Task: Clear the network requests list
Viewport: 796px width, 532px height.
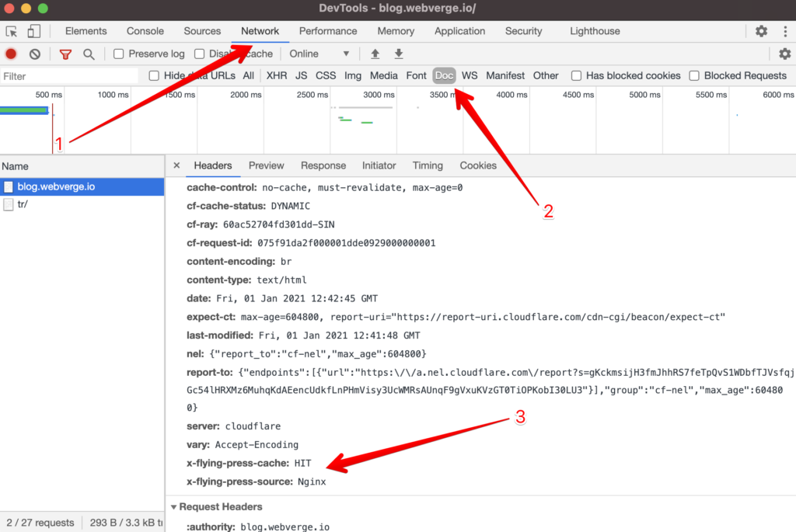Action: point(33,54)
